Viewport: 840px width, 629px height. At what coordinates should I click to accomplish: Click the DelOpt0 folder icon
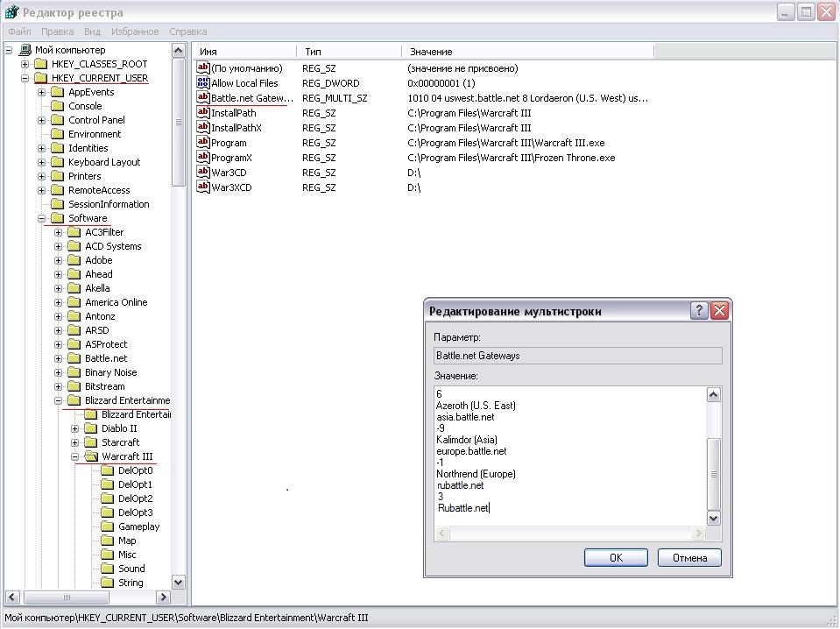pos(108,470)
